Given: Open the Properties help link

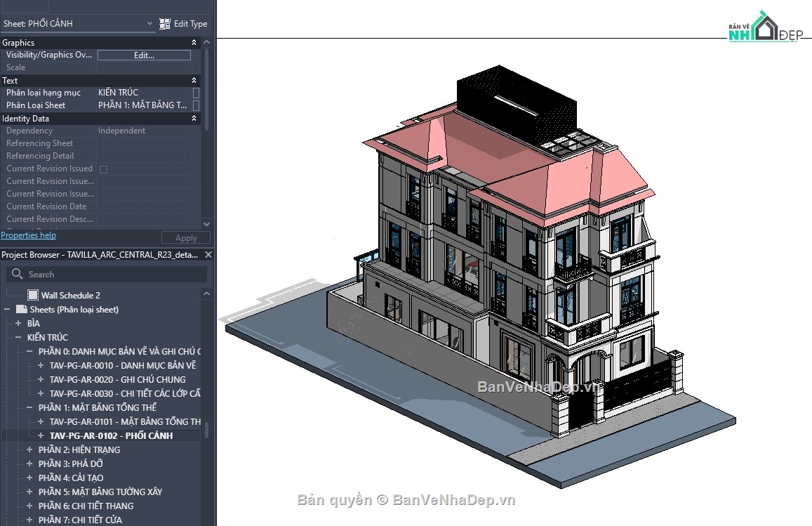Looking at the screenshot, I should (29, 235).
